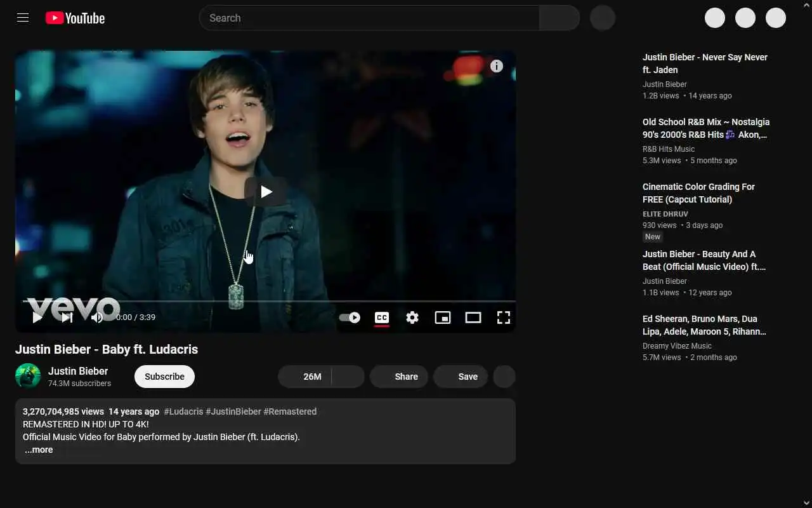Click the page scrollbar down arrow
This screenshot has height=508, width=812.
pos(806,503)
